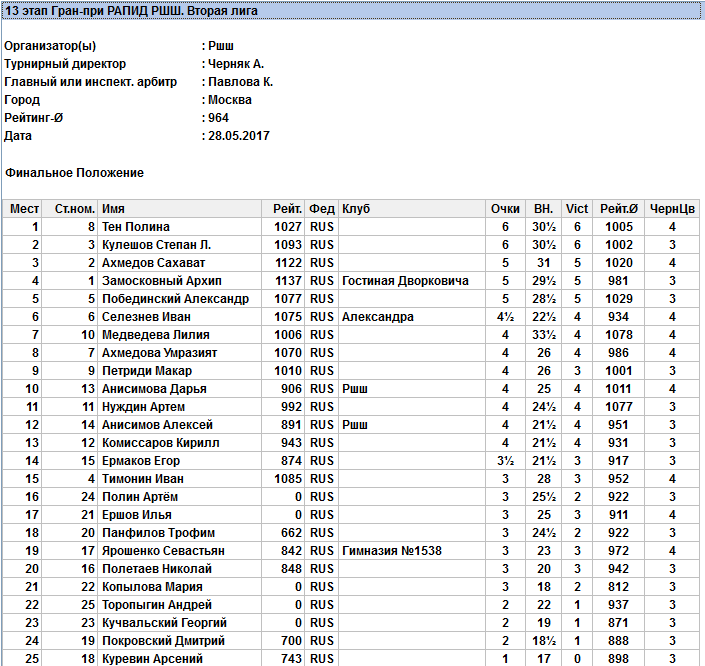This screenshot has width=705, height=666.
Task: Click the 'Финальное Положение' heading
Action: point(74,173)
